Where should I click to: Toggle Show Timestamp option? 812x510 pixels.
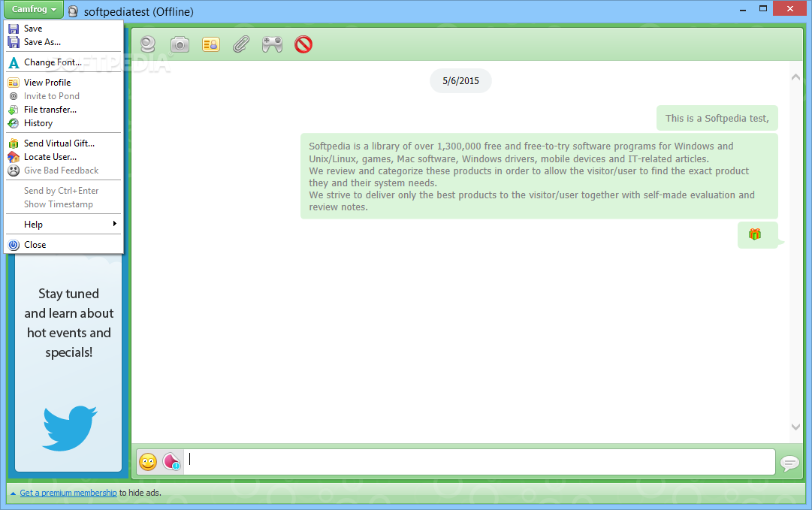pyautogui.click(x=63, y=204)
